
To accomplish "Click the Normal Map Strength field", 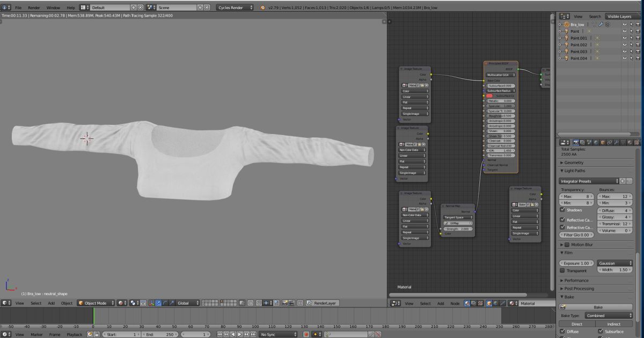I will coord(457,229).
